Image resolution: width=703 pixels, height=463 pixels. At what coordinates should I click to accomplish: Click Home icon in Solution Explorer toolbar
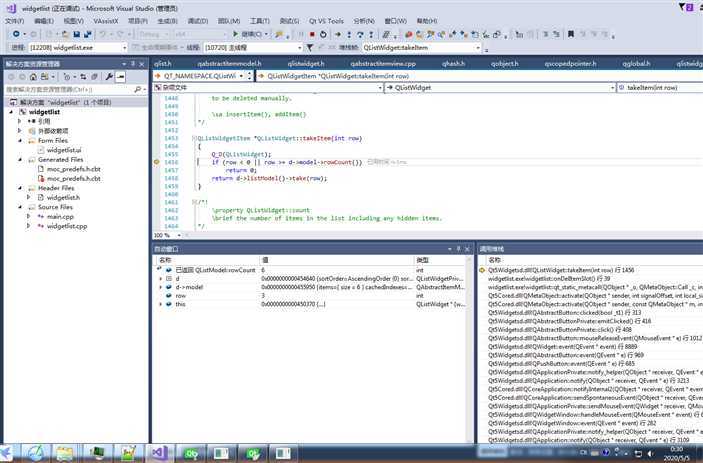pos(33,77)
